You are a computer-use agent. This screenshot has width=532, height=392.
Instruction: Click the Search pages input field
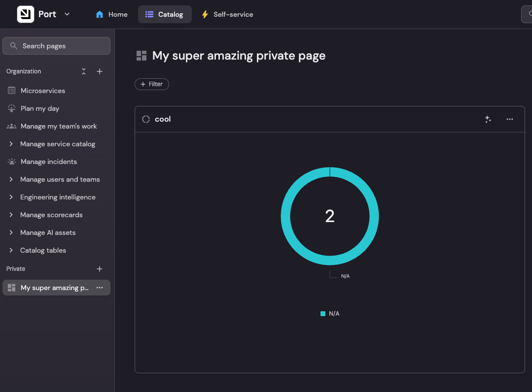[x=56, y=46]
